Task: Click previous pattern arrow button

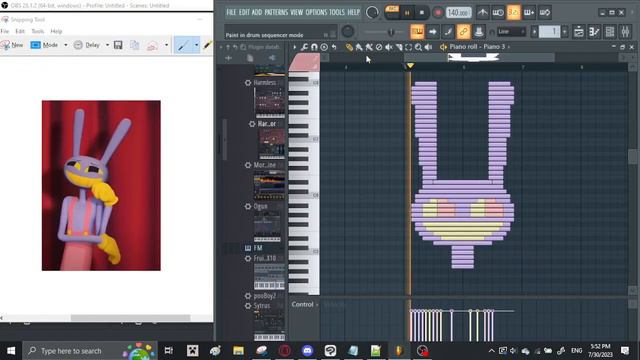Action: (x=534, y=31)
